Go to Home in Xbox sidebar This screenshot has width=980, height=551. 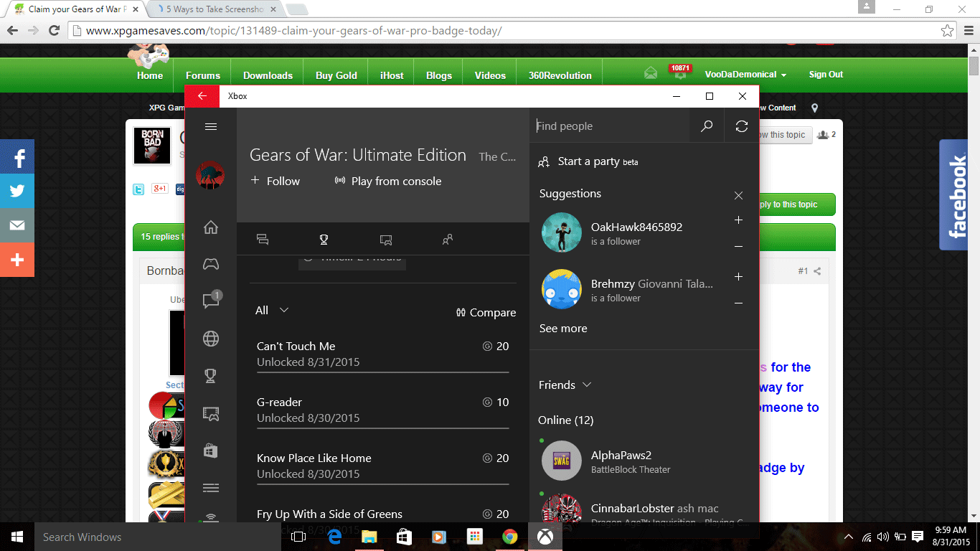(x=211, y=227)
